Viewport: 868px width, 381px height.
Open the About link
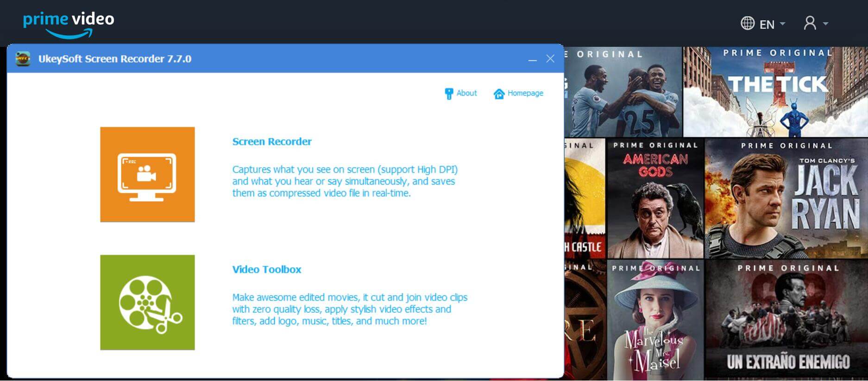coord(466,93)
